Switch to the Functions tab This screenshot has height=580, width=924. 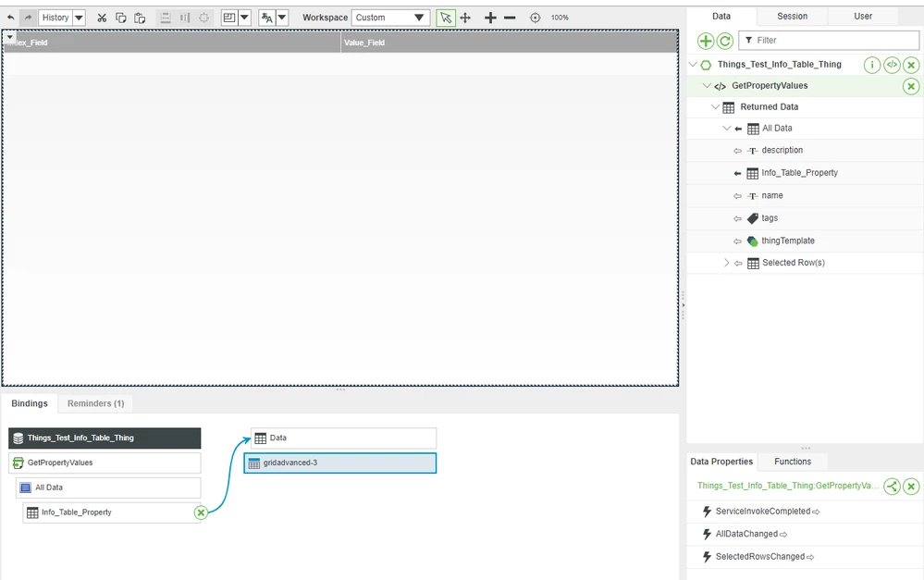click(793, 462)
